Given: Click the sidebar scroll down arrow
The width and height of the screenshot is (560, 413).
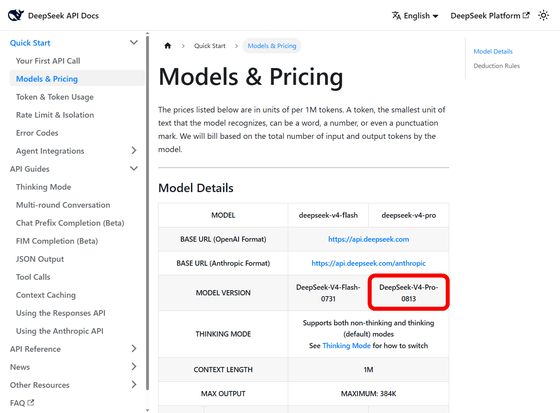Looking at the screenshot, I should coord(148,410).
